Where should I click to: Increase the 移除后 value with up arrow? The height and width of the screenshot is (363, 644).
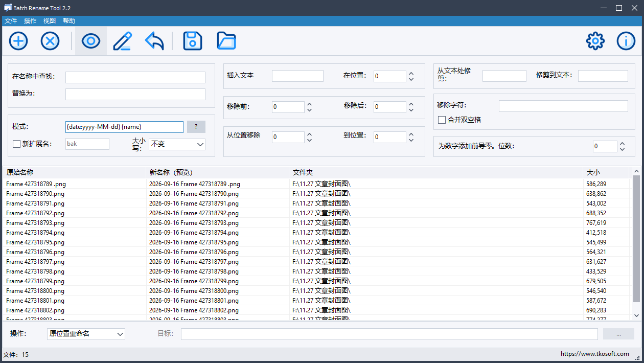pos(411,104)
